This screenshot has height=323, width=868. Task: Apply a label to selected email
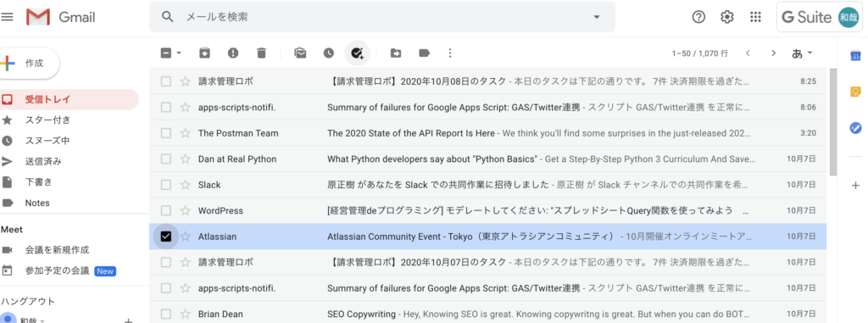[x=425, y=53]
